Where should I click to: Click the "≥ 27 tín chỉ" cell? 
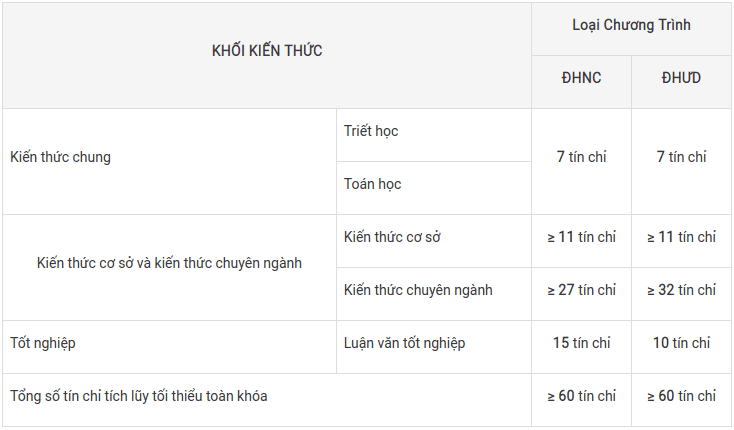pyautogui.click(x=581, y=290)
